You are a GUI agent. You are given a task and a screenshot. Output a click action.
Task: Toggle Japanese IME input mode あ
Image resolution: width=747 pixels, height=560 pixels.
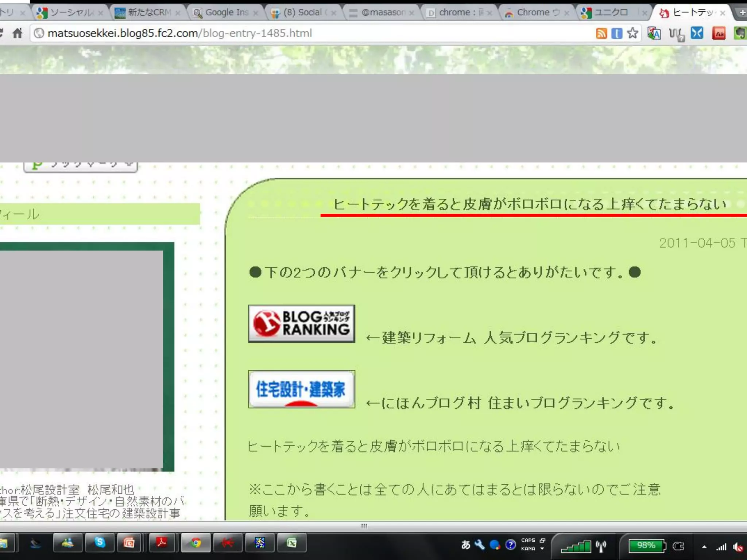465,545
